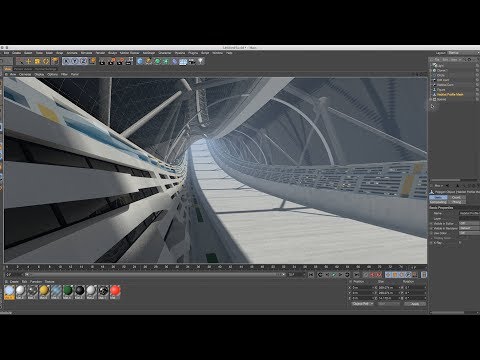This screenshot has height=360, width=480.
Task: Open Visible in Editor dropdown
Action: tap(469, 223)
